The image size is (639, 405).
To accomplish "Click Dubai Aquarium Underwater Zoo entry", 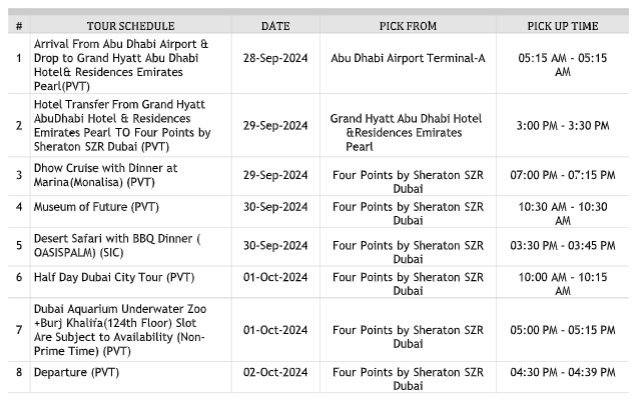I will pyautogui.click(x=120, y=330).
